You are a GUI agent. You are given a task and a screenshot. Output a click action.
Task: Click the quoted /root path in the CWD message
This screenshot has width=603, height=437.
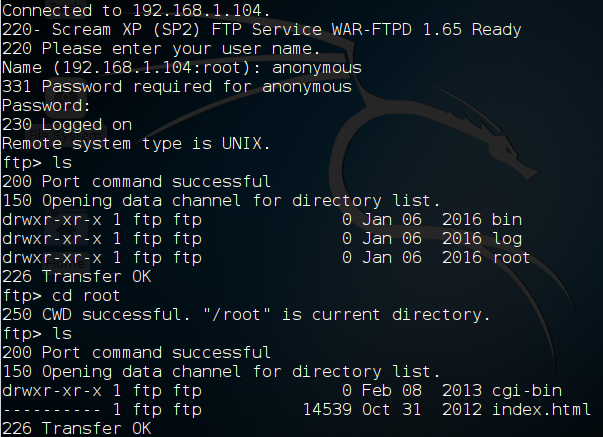[237, 314]
